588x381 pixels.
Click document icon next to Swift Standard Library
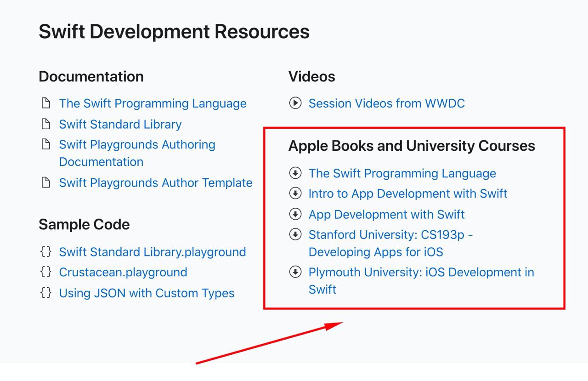(45, 124)
